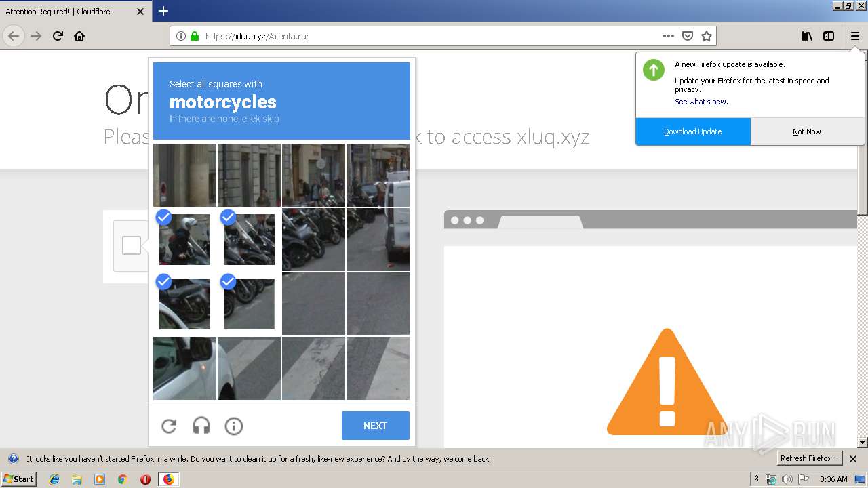Close the Cloudflare tab

140,12
